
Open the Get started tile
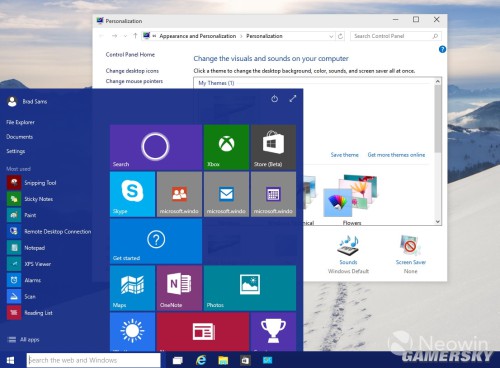tap(156, 241)
